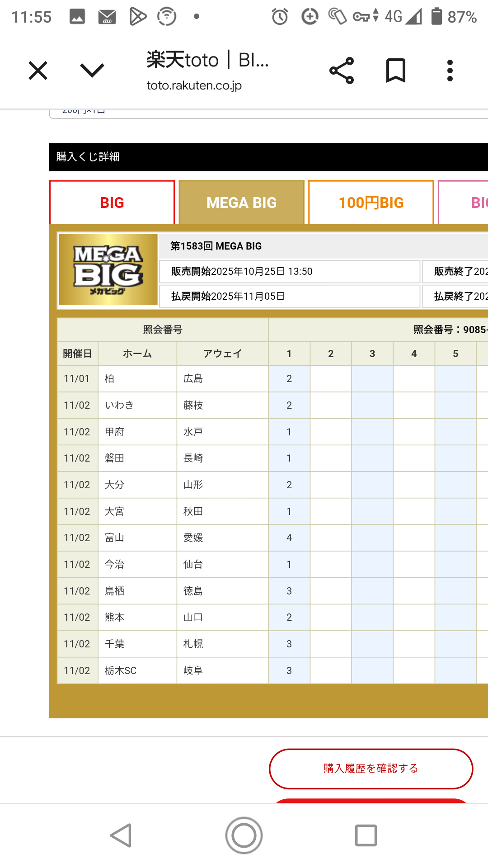Image resolution: width=488 pixels, height=868 pixels.
Task: Bookmark this page
Action: 396,71
